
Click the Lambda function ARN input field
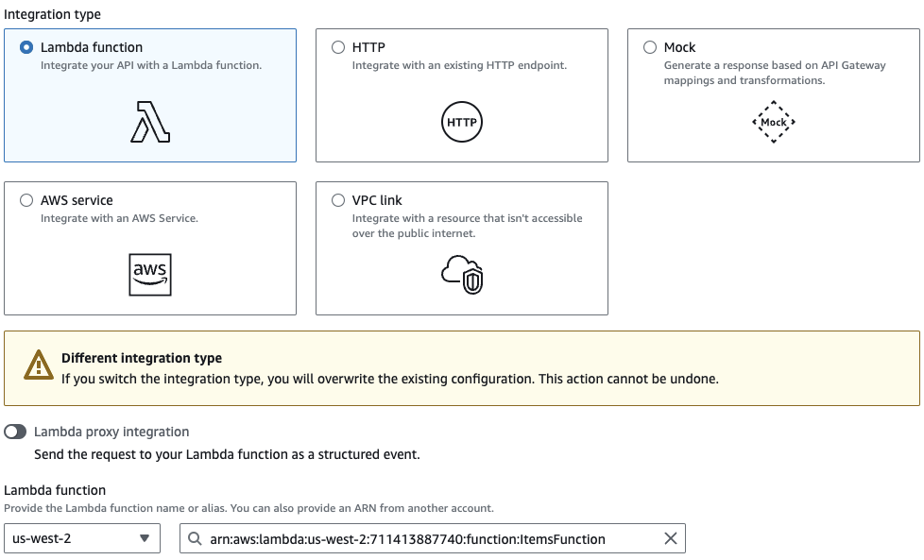425,539
